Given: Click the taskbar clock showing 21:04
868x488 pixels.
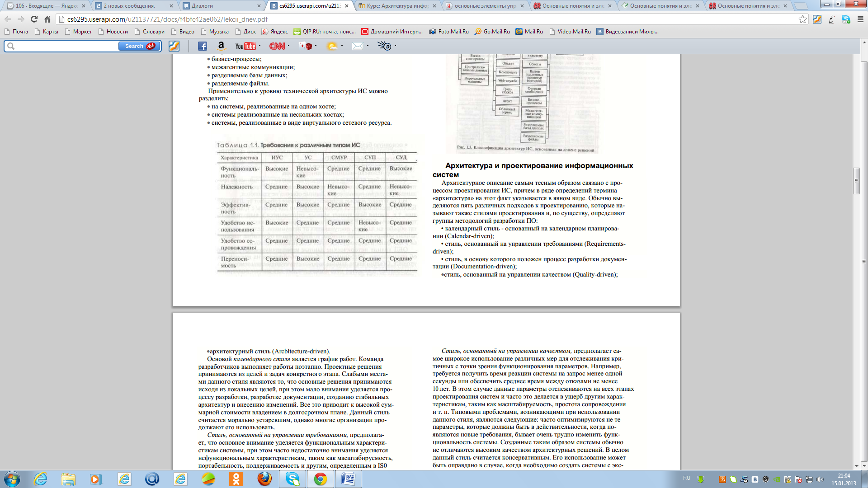Looking at the screenshot, I should tap(844, 479).
